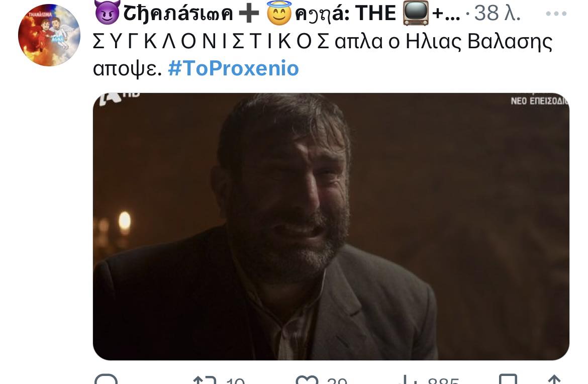Click the like count number
The image size is (588, 384).
(x=336, y=381)
